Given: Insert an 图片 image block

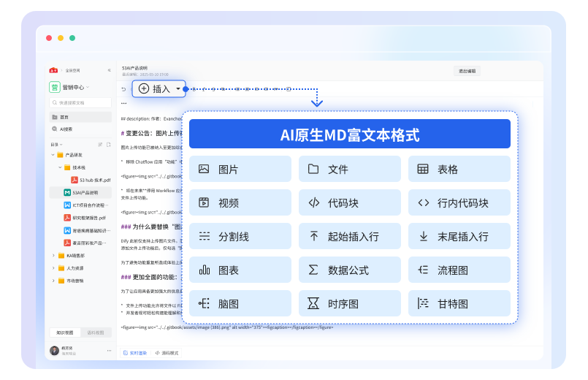Looking at the screenshot, I should pyautogui.click(x=240, y=170).
